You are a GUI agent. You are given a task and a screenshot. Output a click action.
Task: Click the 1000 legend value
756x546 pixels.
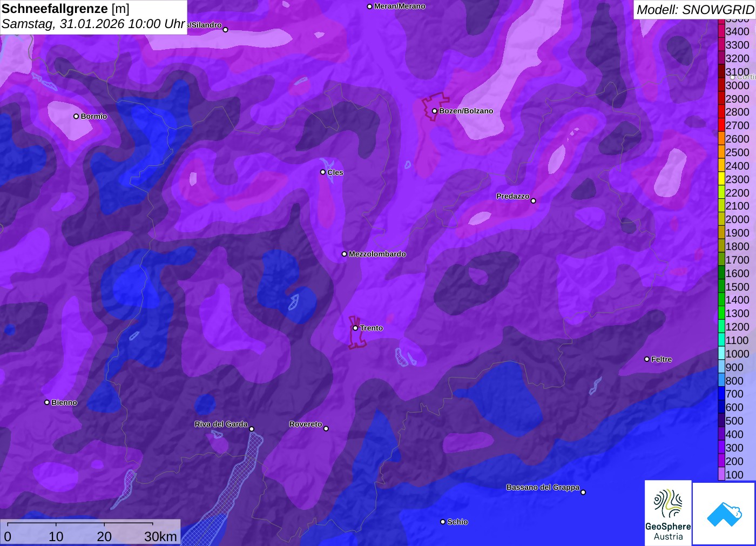pyautogui.click(x=737, y=354)
